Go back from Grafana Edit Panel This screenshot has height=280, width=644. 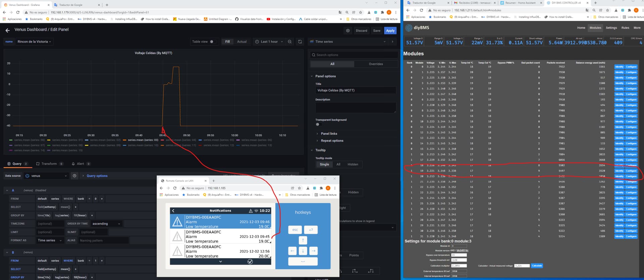click(x=8, y=30)
